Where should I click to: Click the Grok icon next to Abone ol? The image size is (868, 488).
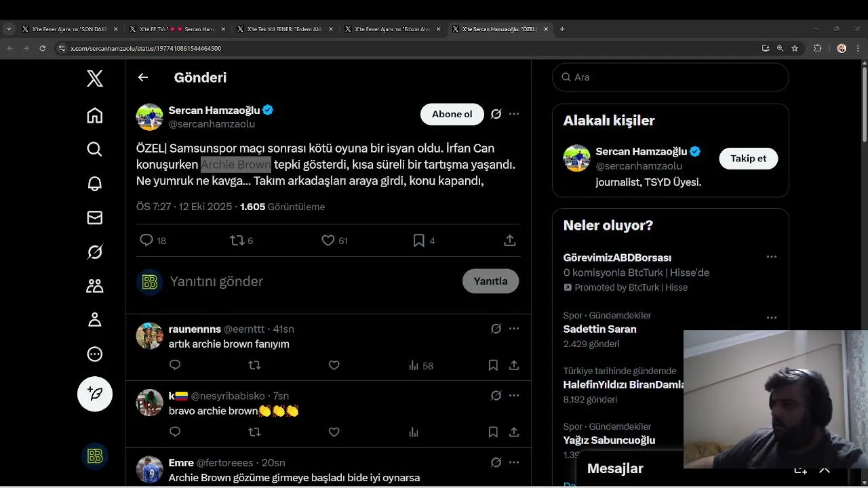496,114
